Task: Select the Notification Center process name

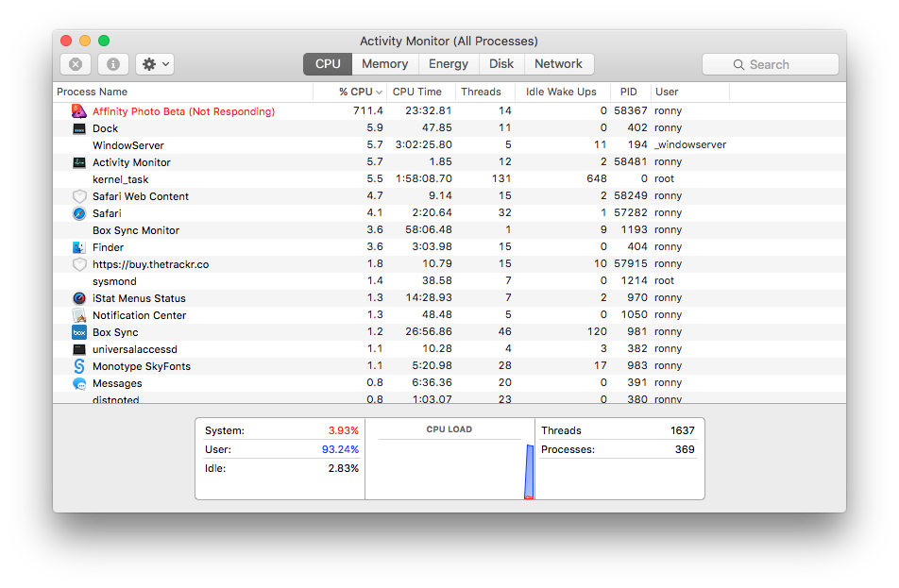Action: (x=140, y=315)
